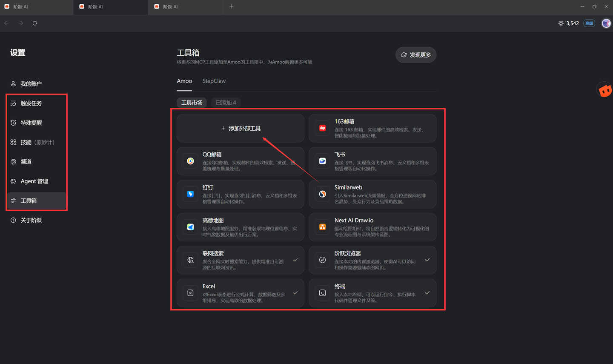613x364 pixels.
Task: Click the 钉钉 icon
Action: click(x=191, y=194)
